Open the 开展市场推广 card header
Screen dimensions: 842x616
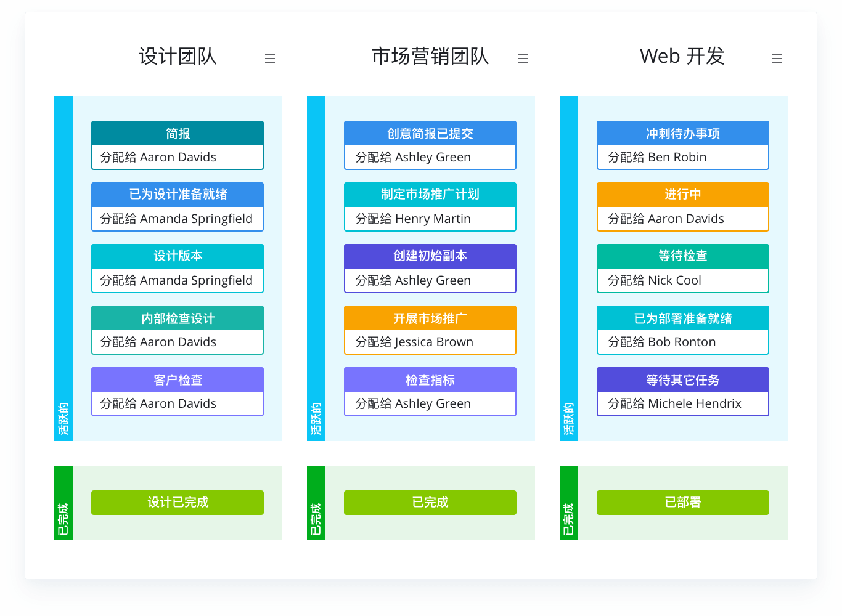pyautogui.click(x=430, y=318)
